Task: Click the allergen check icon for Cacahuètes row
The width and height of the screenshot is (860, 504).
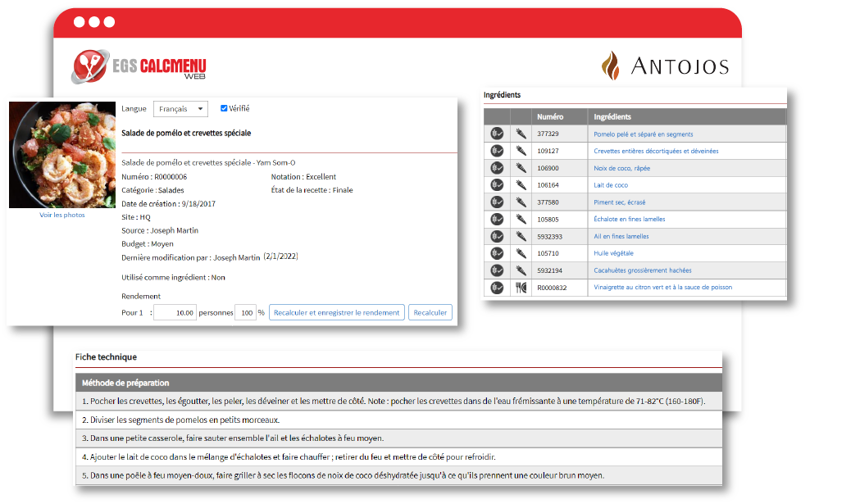Action: [x=497, y=270]
